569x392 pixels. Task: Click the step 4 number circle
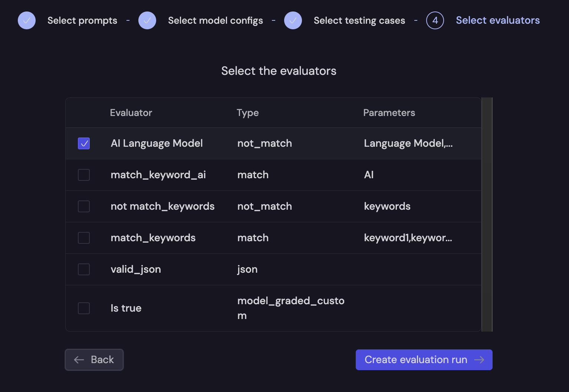pyautogui.click(x=435, y=20)
